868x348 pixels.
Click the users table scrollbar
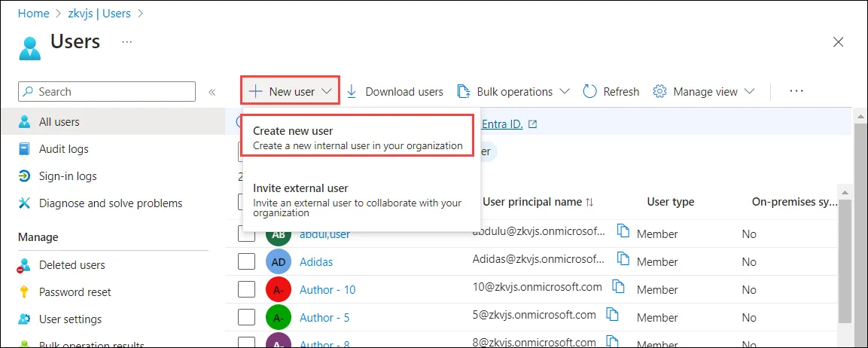(844, 261)
